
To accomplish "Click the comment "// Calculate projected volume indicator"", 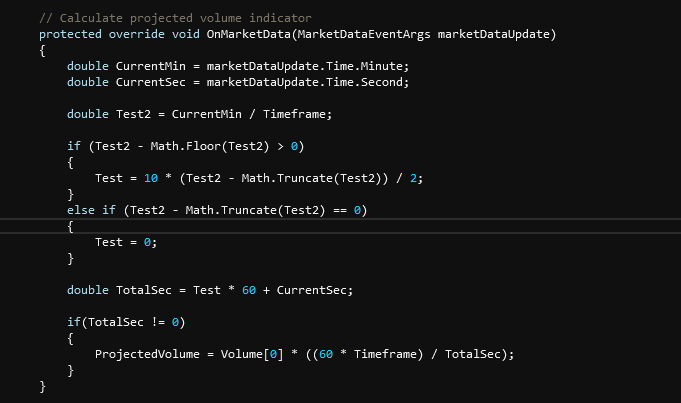I will (x=175, y=18).
